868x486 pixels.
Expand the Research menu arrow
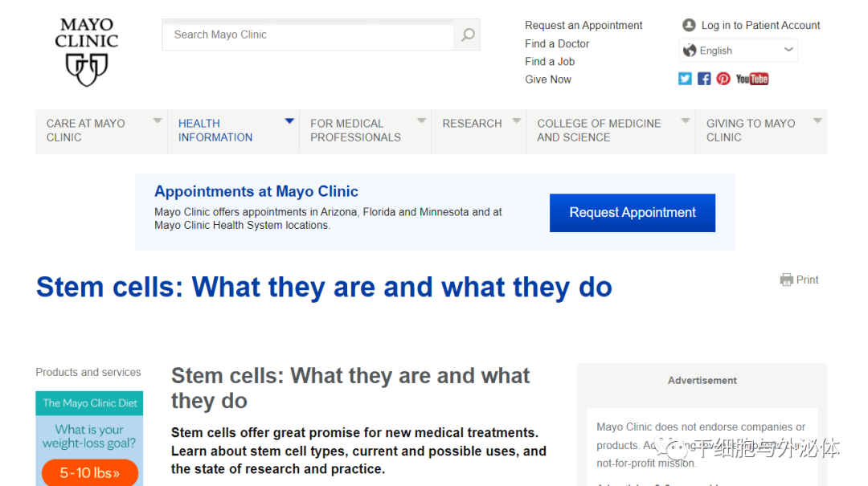click(517, 120)
